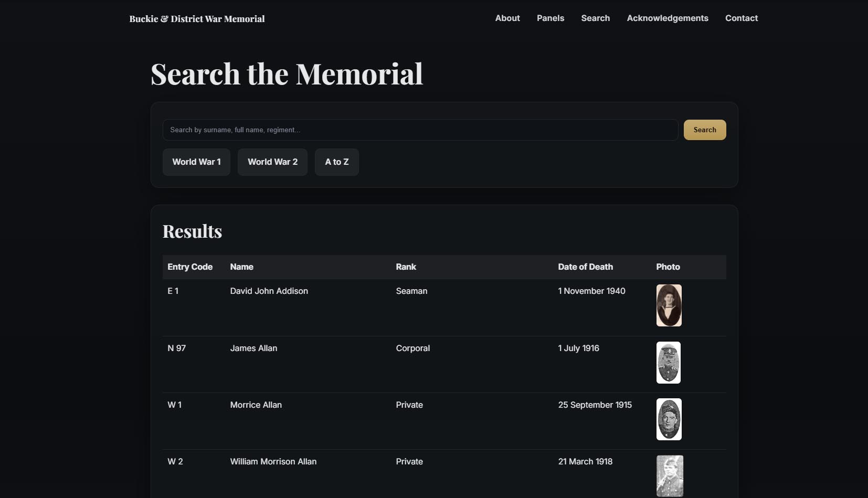The height and width of the screenshot is (498, 868).
Task: Click the Name column header
Action: tap(241, 267)
